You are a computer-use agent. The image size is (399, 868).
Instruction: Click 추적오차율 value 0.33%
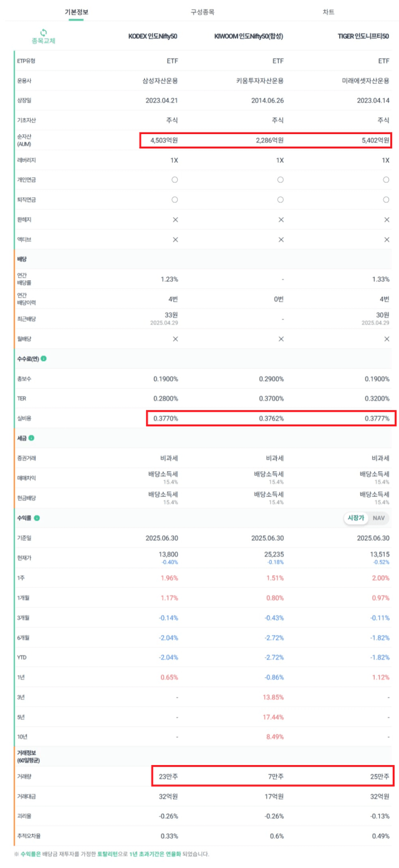coord(170,836)
